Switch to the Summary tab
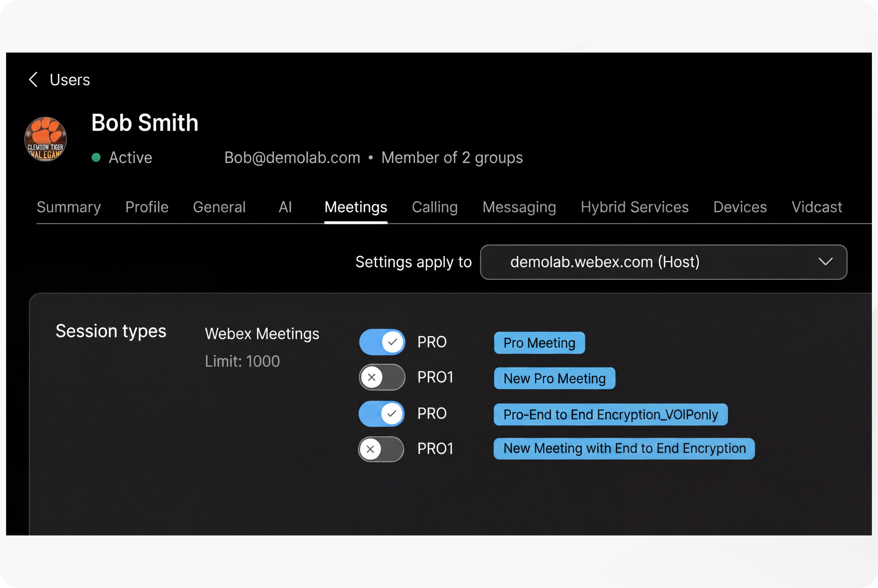This screenshot has height=588, width=878. 69,207
